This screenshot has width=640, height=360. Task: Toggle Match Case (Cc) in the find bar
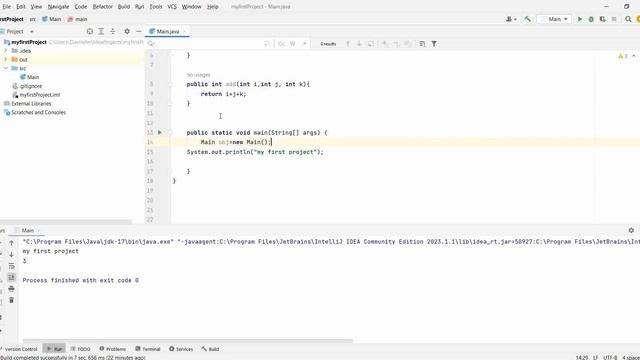click(282, 44)
